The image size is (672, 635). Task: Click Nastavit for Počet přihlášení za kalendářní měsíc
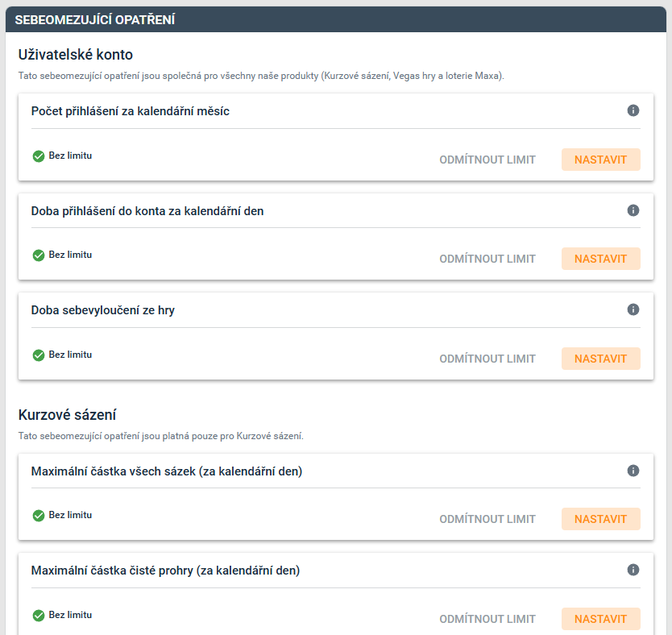click(x=600, y=160)
